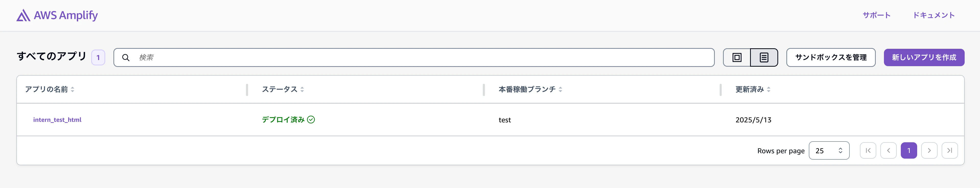Go to the next page using pagination icon

[929, 150]
